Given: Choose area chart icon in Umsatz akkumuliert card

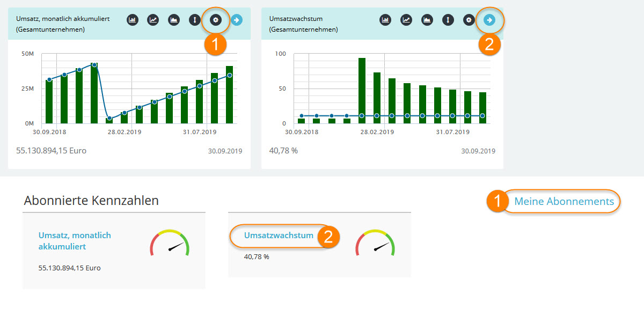Looking at the screenshot, I should click(174, 20).
